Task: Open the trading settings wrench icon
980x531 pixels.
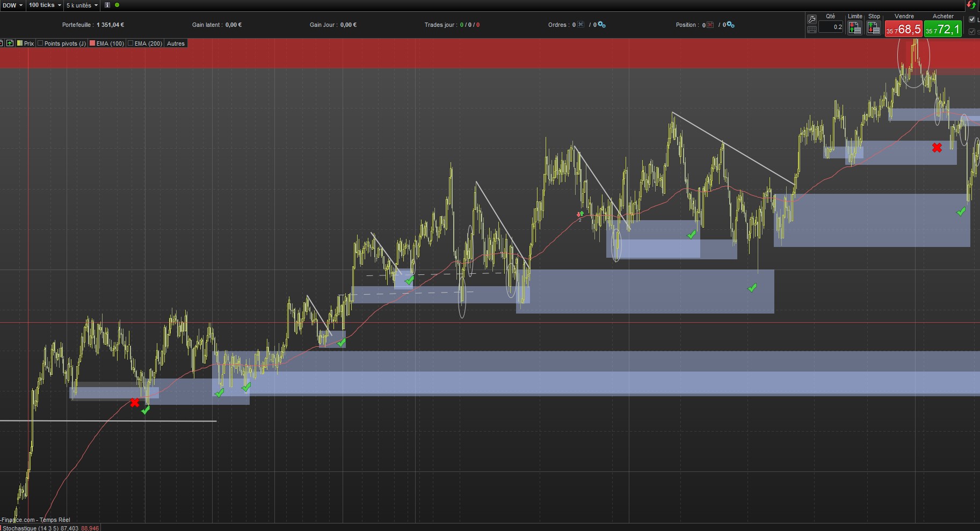Action: point(812,19)
